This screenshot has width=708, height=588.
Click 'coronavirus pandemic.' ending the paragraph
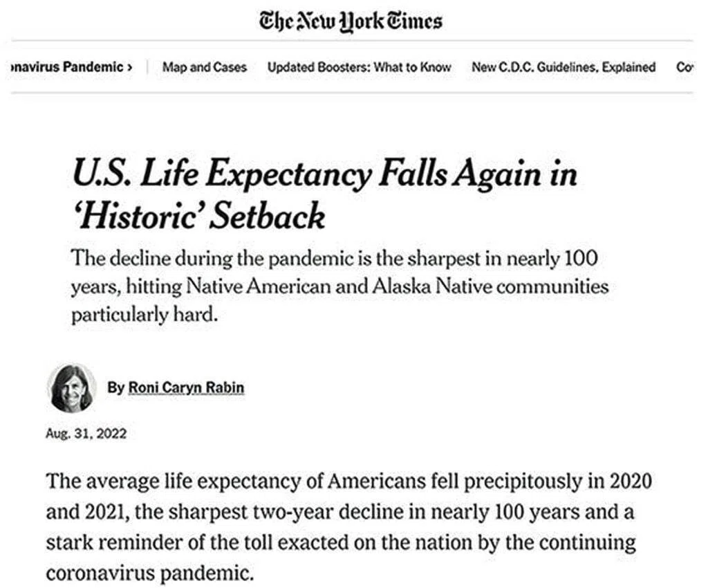click(150, 573)
